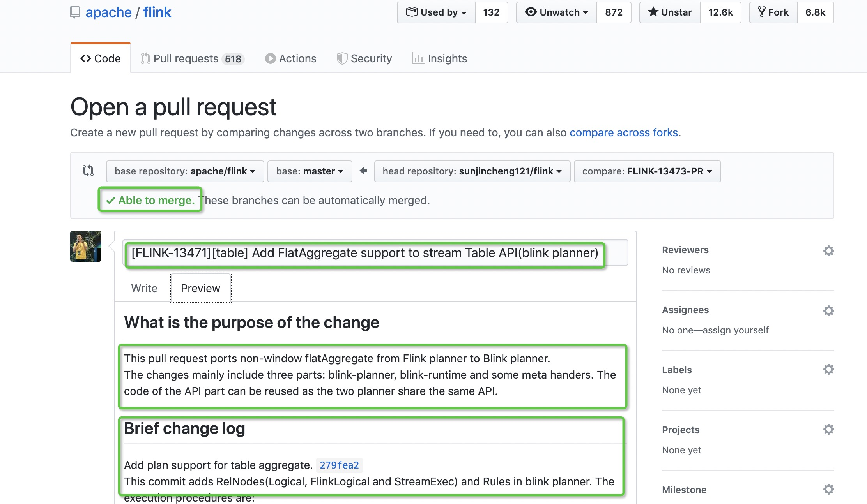Viewport: 867px width, 504px height.
Task: Click assign yourself under Assignees
Action: (736, 330)
